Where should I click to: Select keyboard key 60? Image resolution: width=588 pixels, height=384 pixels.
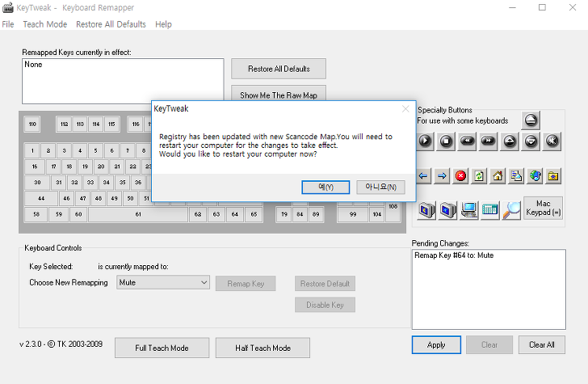78,214
